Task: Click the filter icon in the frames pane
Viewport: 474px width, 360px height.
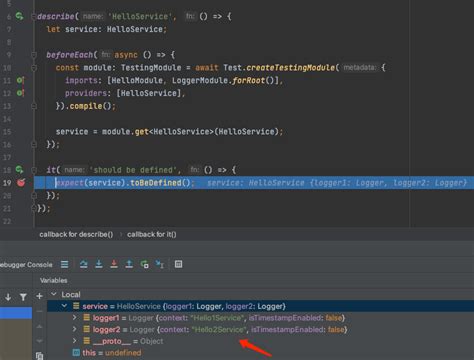Action: click(x=23, y=297)
